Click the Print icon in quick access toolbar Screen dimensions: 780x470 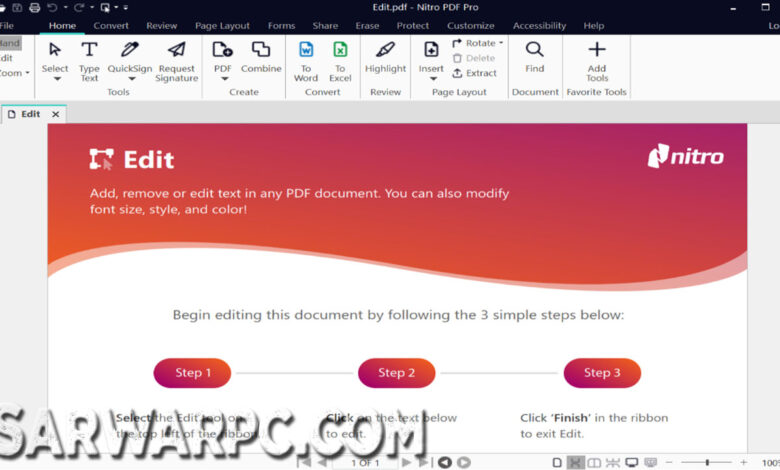34,7
